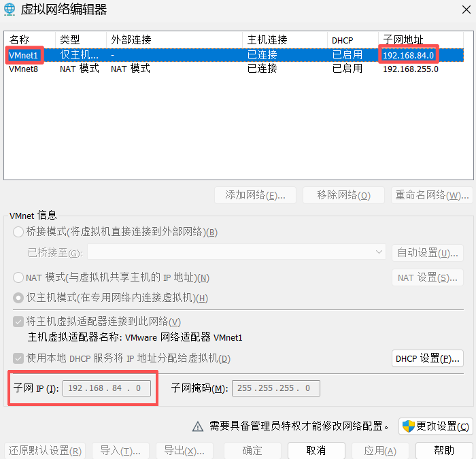The width and height of the screenshot is (476, 459).
Task: Click 添加网络(E)... button
Action: click(x=255, y=195)
